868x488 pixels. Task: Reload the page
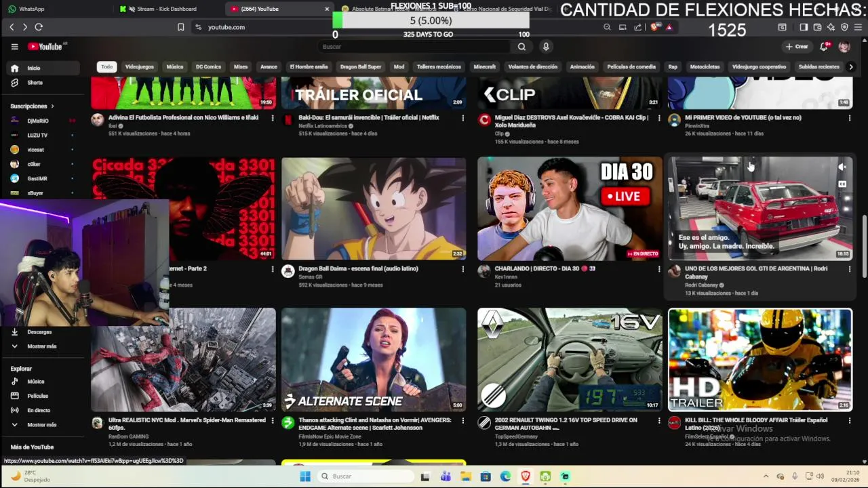39,27
